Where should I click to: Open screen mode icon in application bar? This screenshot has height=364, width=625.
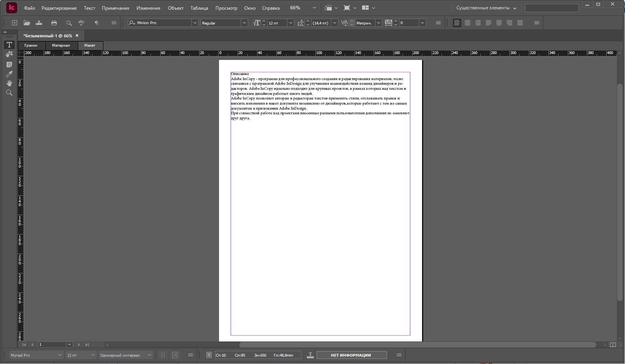(x=347, y=8)
